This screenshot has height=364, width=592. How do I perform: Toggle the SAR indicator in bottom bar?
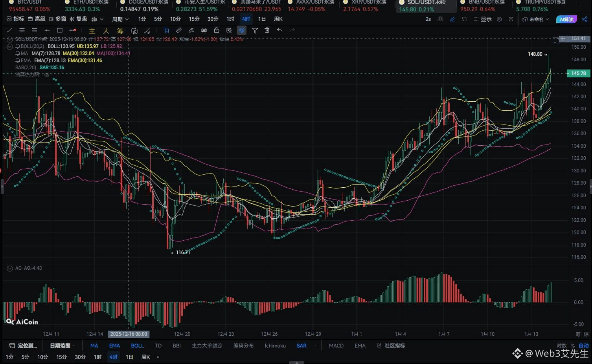pyautogui.click(x=302, y=346)
